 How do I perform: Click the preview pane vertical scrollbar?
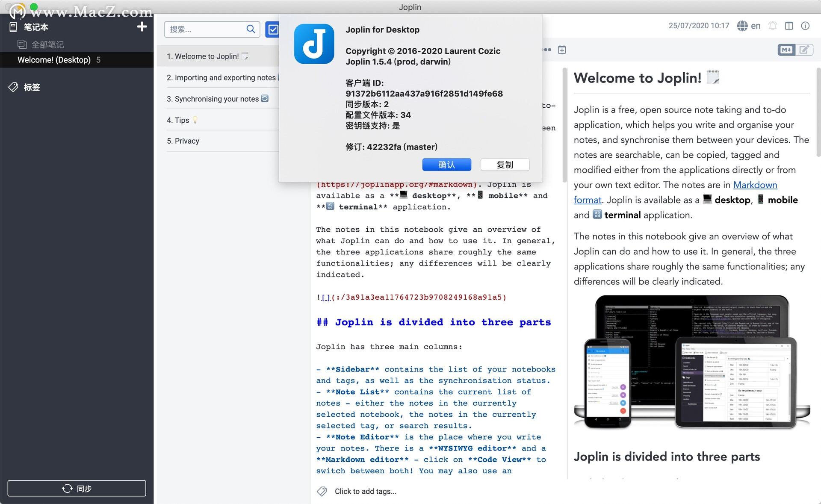click(818, 112)
